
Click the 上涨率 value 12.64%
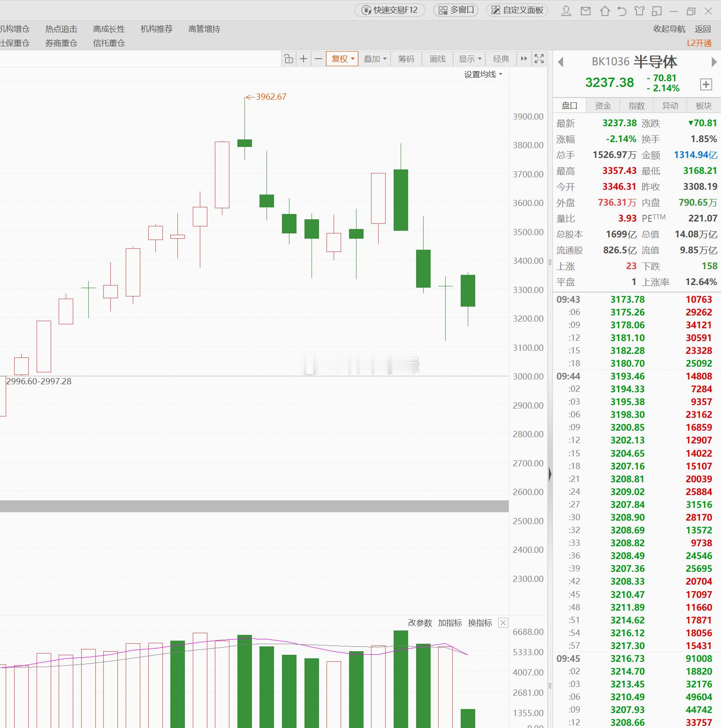coord(701,282)
